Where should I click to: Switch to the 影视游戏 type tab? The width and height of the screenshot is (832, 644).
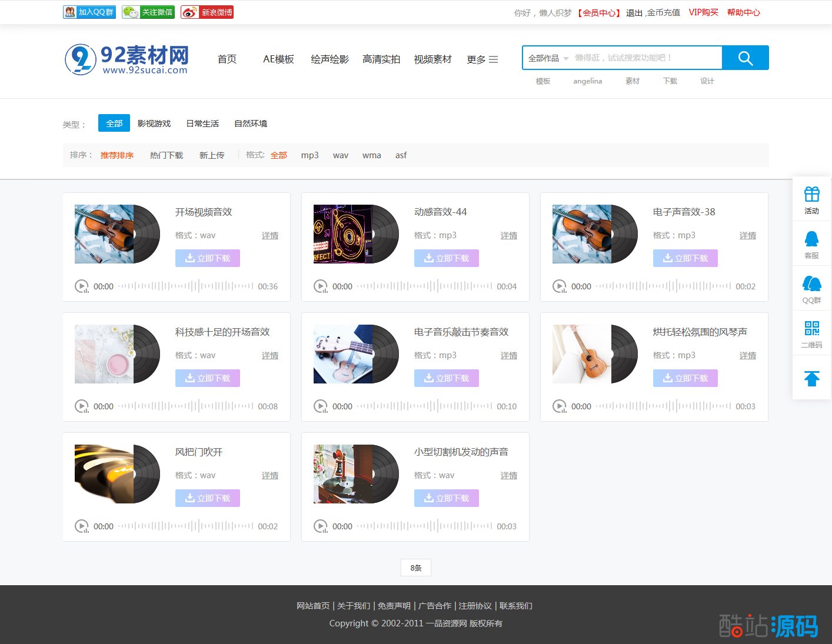pos(154,124)
